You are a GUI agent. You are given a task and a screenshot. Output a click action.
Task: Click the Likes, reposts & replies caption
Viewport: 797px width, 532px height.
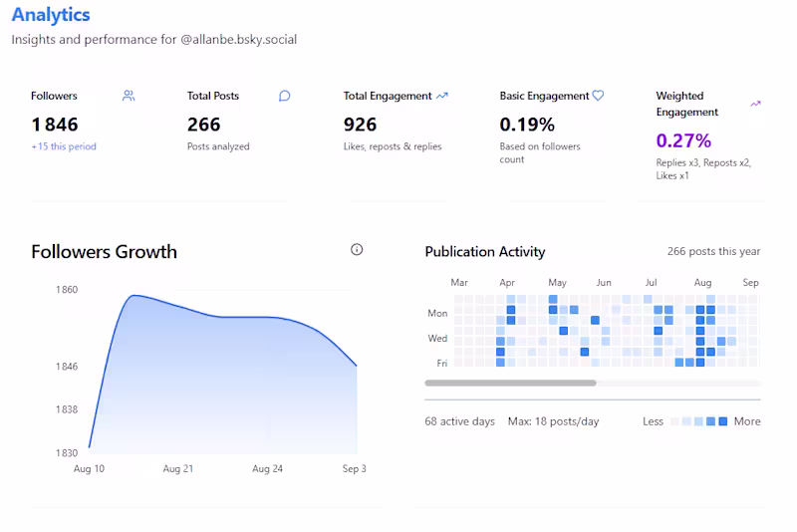[x=393, y=146]
